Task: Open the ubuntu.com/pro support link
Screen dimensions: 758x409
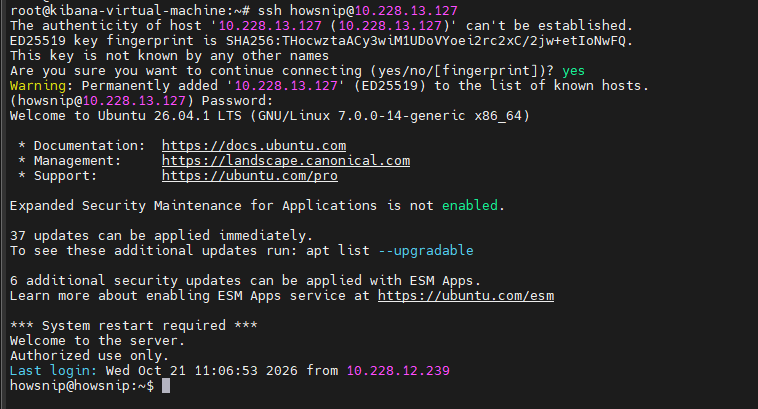Action: tap(249, 175)
